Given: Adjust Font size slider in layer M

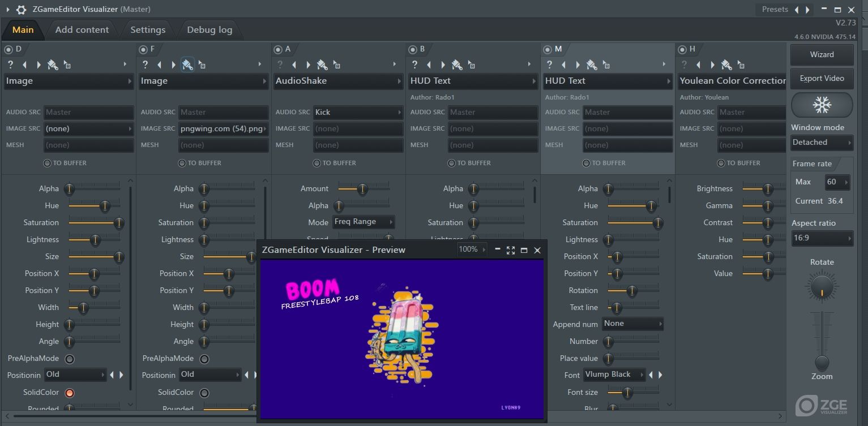Looking at the screenshot, I should click(633, 392).
